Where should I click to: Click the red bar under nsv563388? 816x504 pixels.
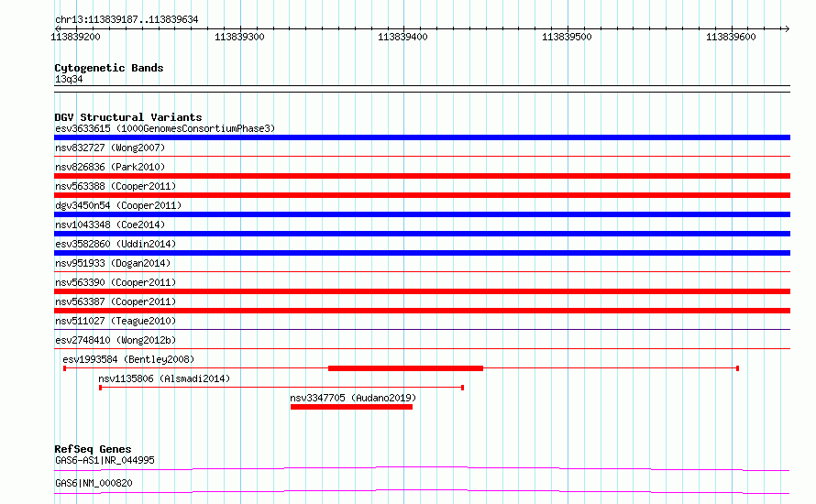coord(422,195)
